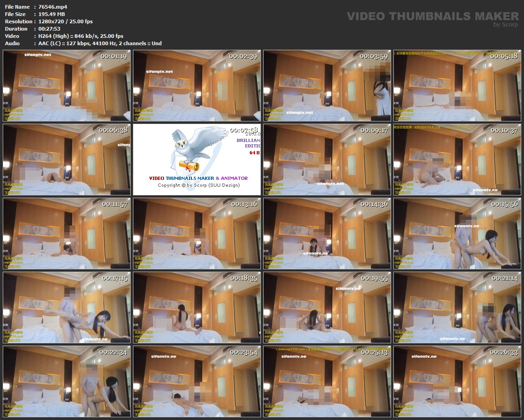Open the thumbnail stamped 00:01:19
This screenshot has height=420, width=524.
coord(67,85)
